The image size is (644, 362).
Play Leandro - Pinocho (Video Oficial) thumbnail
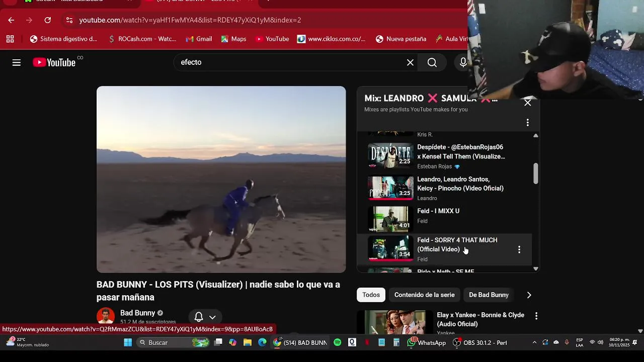click(x=390, y=188)
